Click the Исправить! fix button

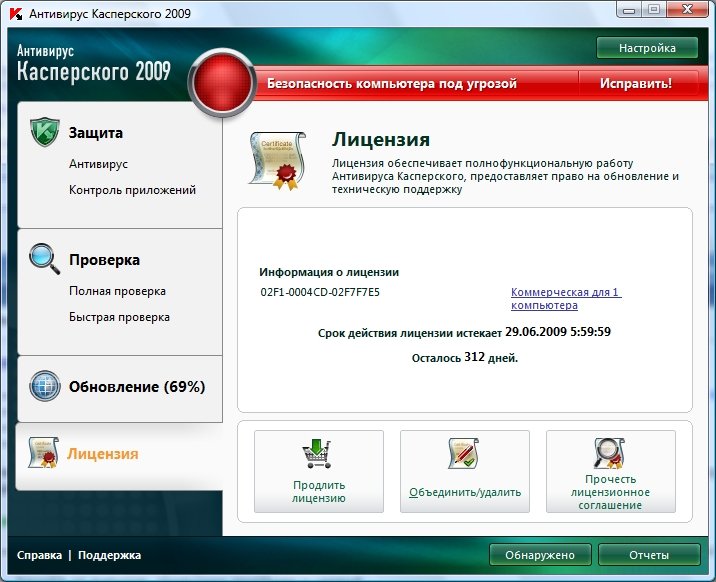pos(636,84)
